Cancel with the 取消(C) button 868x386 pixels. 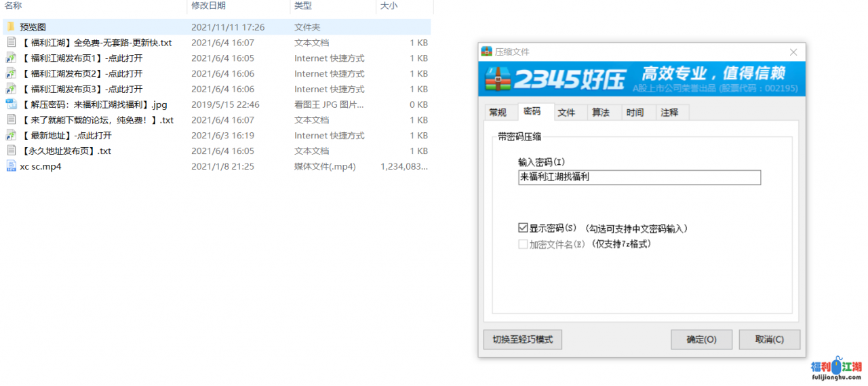point(769,339)
